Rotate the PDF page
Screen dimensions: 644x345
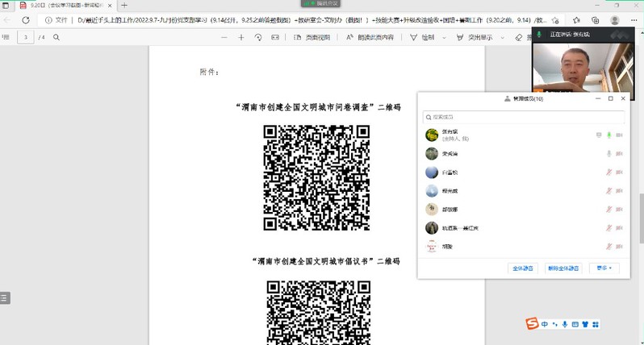point(258,37)
